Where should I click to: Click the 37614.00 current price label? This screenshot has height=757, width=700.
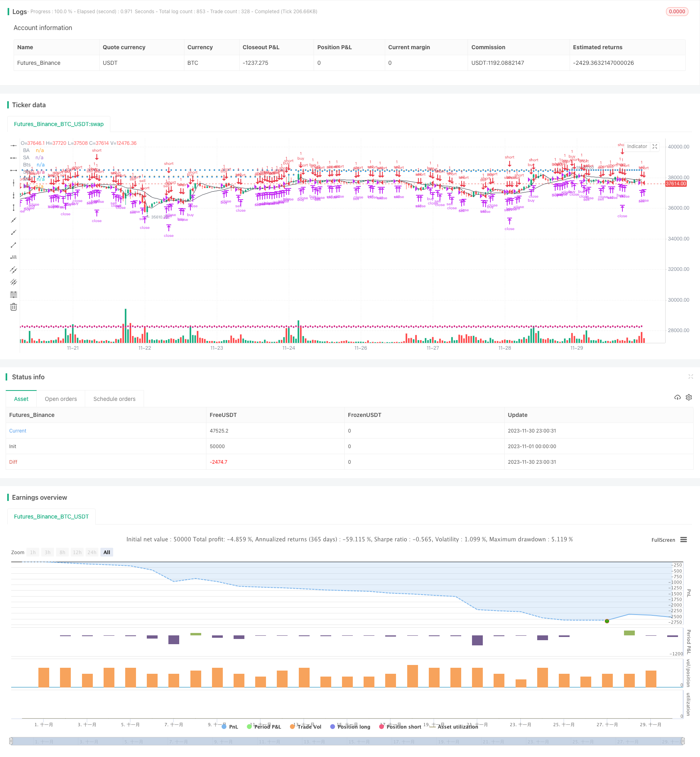point(676,184)
